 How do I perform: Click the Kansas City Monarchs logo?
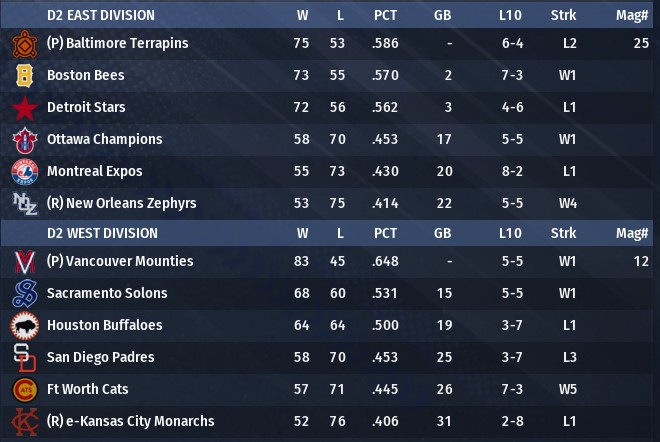pos(24,422)
